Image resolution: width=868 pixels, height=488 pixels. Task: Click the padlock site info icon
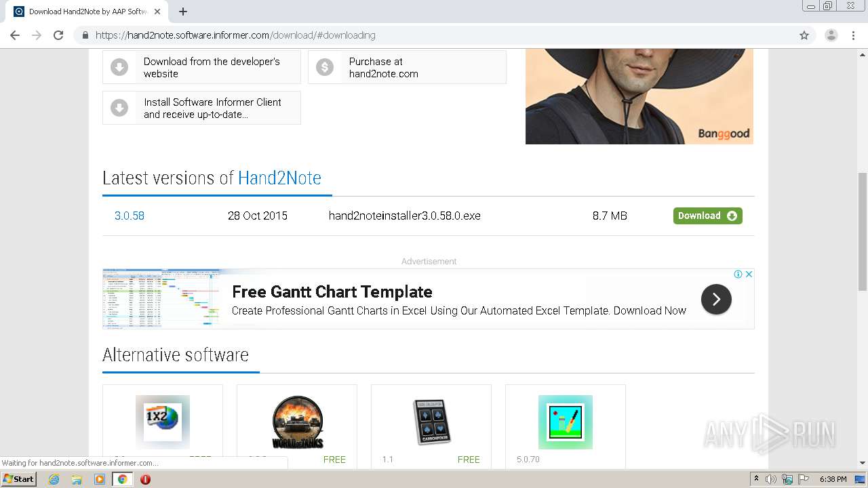85,35
